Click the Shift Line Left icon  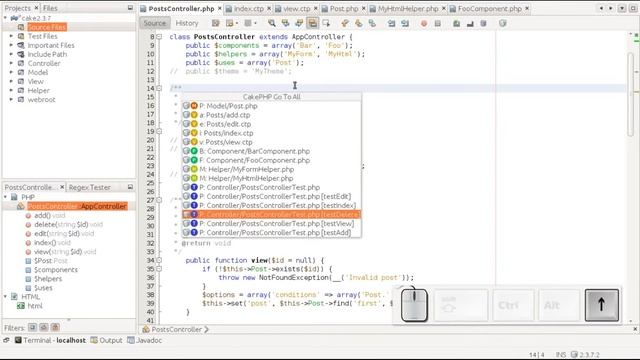pos(391,23)
